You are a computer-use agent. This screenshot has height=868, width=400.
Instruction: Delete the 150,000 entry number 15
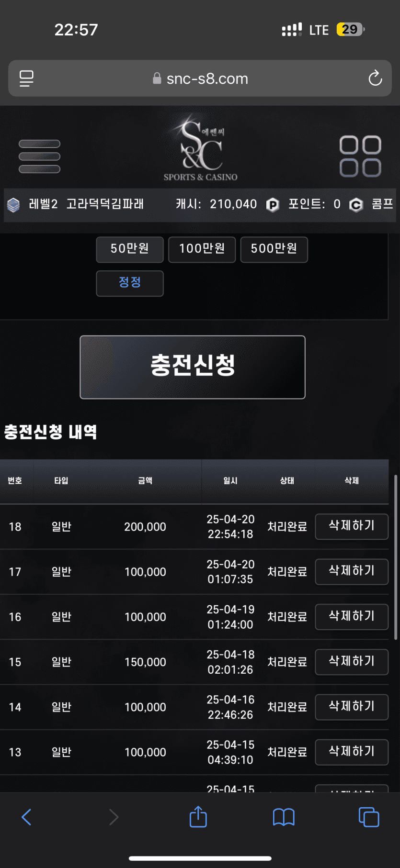pos(352,662)
